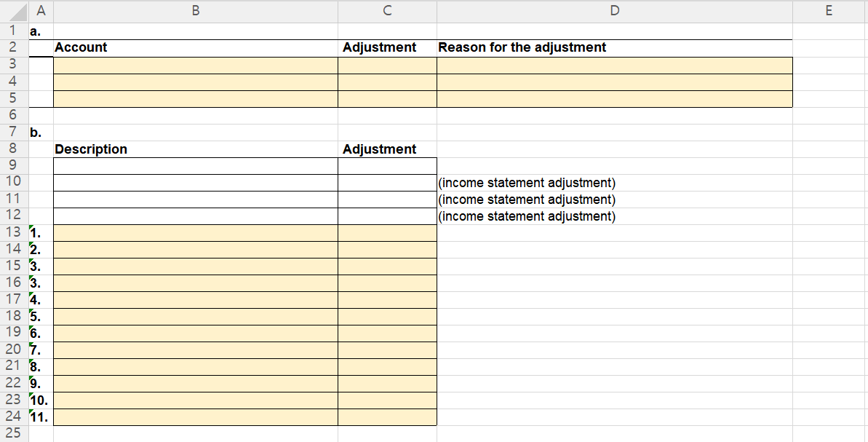The width and height of the screenshot is (868, 442).
Task: Select the entire column E header
Action: tap(828, 10)
